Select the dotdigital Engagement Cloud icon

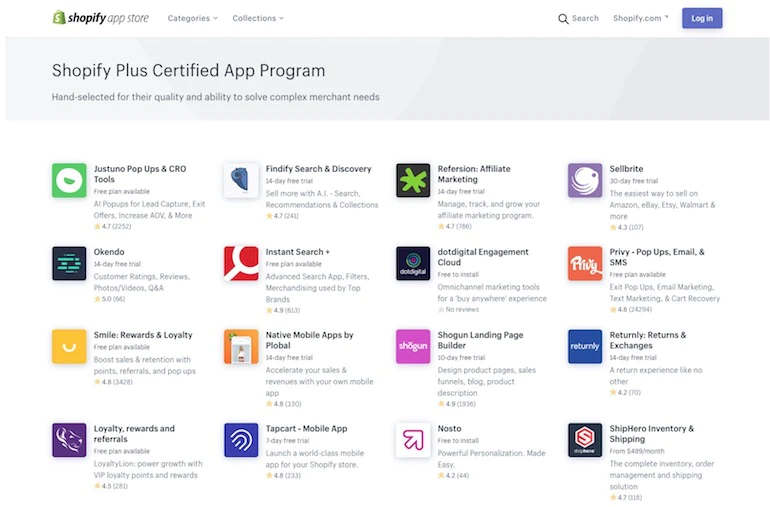413,264
